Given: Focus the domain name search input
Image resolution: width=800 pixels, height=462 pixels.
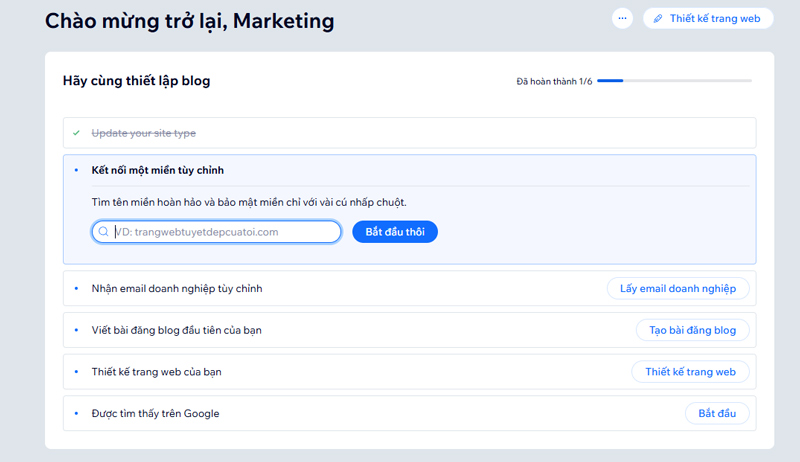Looking at the screenshot, I should pos(225,232).
